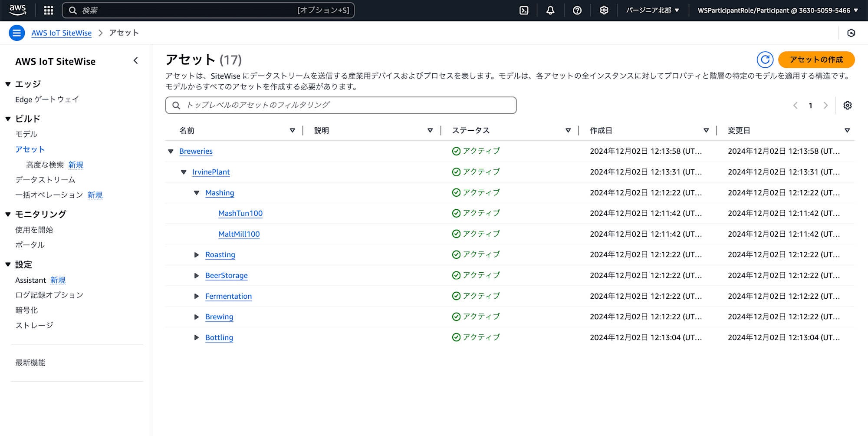868x436 pixels.
Task: Open the AWS home logo
Action: click(18, 10)
